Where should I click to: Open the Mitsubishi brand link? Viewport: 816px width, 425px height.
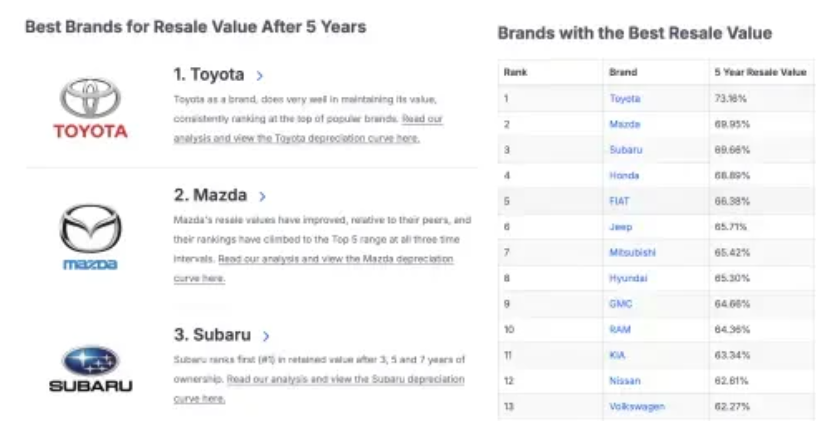click(632, 252)
